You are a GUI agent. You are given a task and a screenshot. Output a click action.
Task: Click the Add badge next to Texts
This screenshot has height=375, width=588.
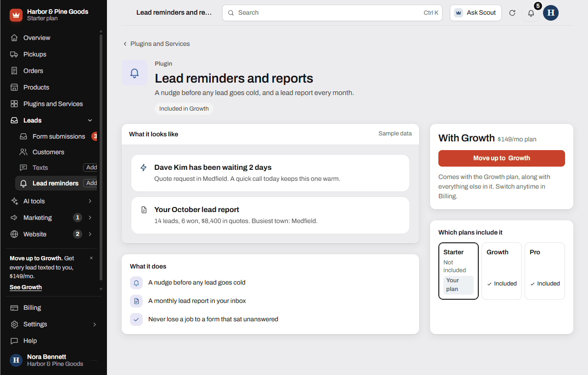click(91, 168)
